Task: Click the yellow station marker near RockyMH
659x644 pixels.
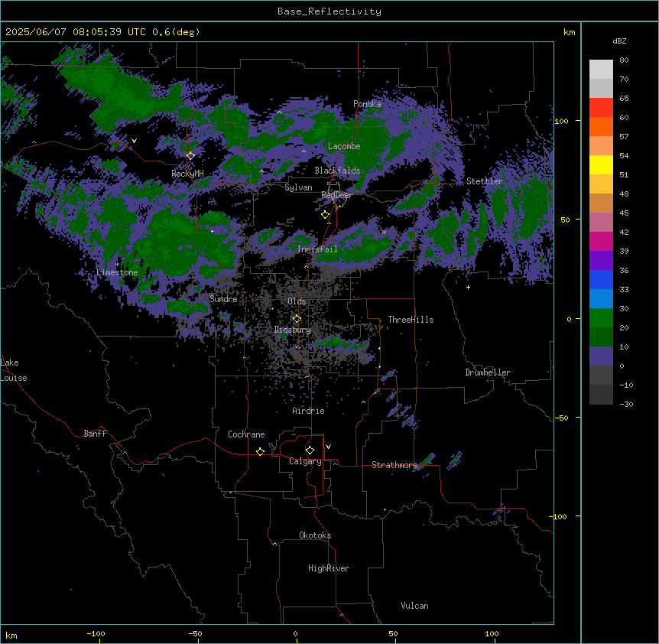Action: [x=190, y=156]
